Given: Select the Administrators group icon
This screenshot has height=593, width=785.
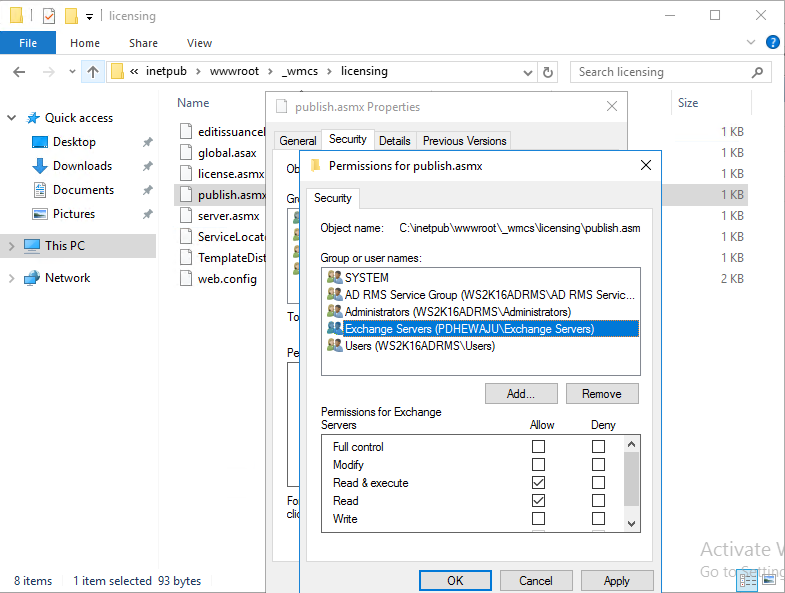Looking at the screenshot, I should tap(334, 311).
